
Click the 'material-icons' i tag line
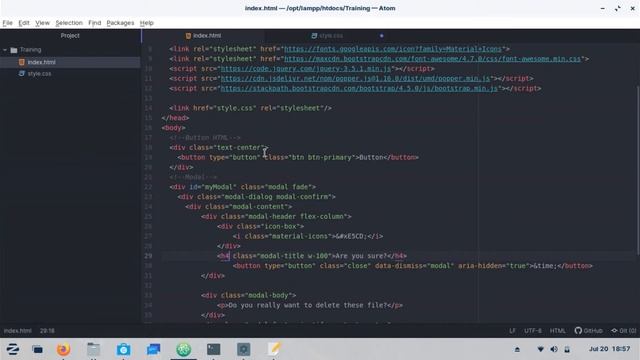click(308, 236)
